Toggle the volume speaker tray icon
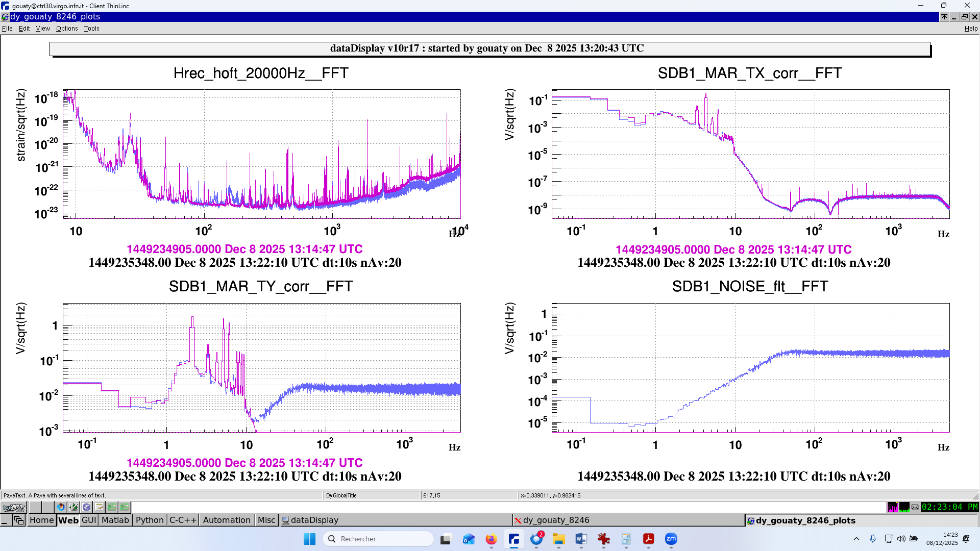The height and width of the screenshot is (551, 980). pos(901,539)
